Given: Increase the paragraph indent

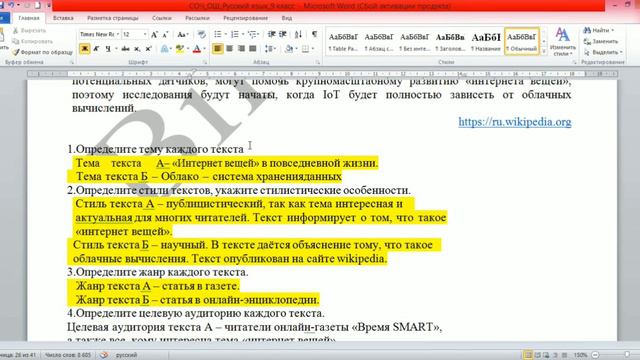Looking at the screenshot, I should point(283,34).
